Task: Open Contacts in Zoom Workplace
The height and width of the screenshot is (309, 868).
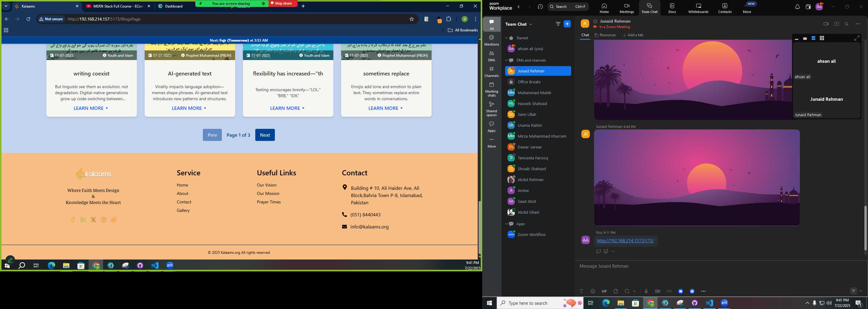Action: coord(725,8)
